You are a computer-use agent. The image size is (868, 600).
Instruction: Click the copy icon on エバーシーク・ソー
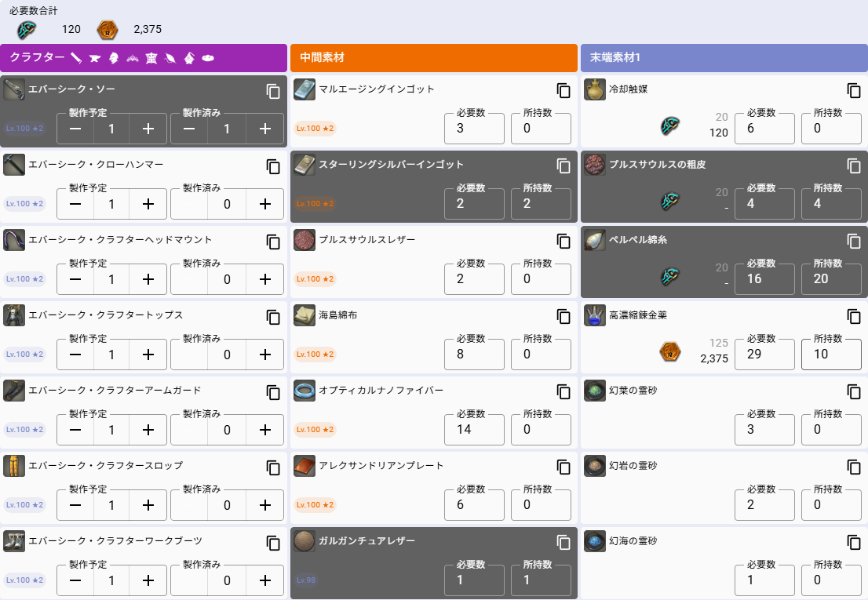click(272, 91)
